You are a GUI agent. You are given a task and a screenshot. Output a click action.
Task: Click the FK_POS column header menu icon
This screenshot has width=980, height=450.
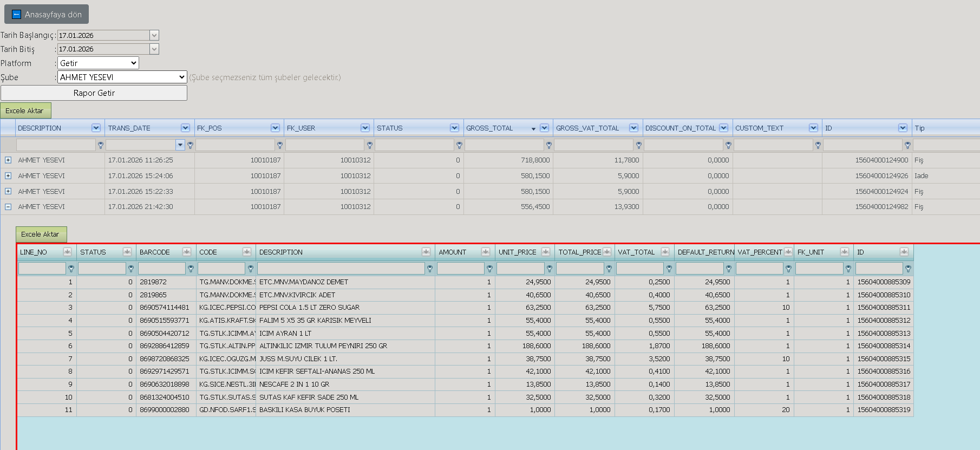click(x=275, y=128)
